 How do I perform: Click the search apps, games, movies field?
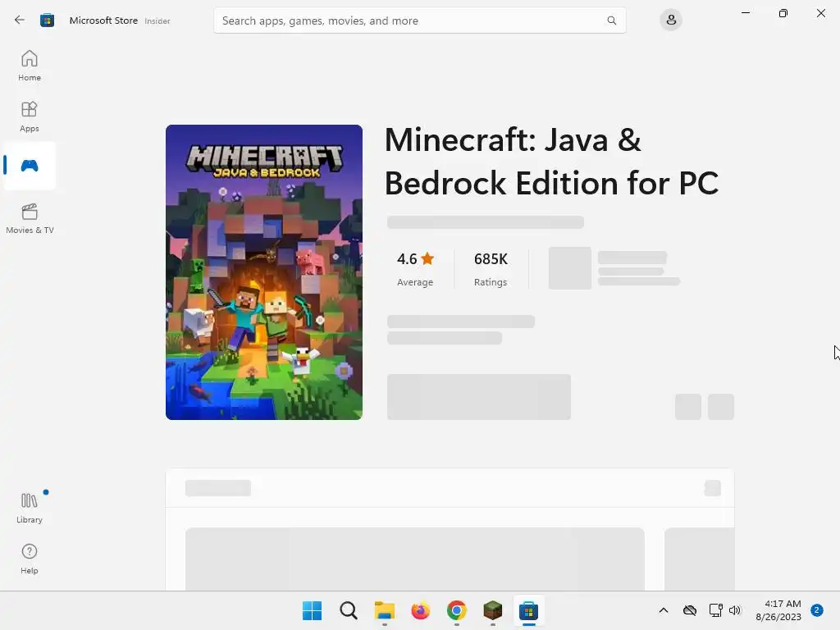pos(419,21)
